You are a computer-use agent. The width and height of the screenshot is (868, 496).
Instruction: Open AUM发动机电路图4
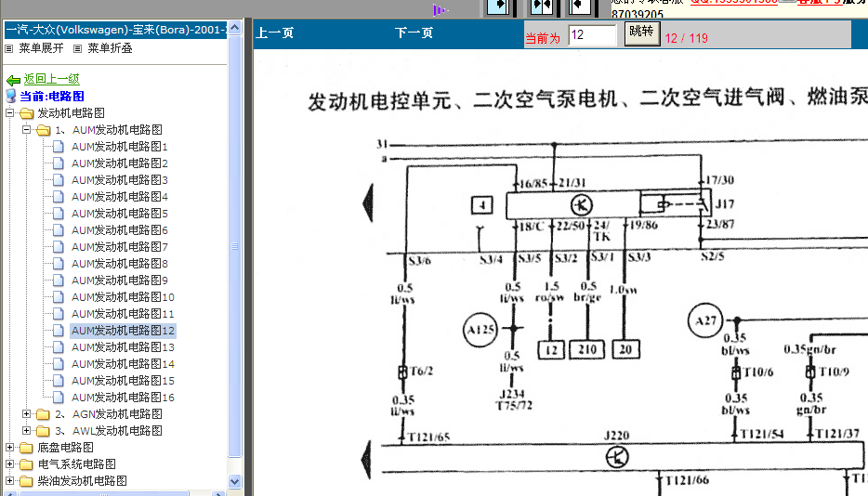tap(120, 197)
